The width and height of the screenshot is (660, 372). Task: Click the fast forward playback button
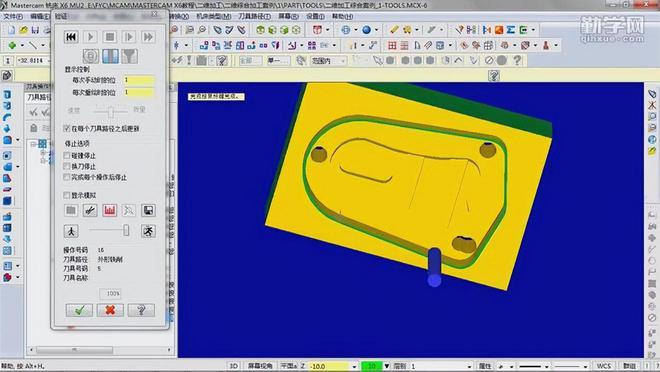pos(148,37)
